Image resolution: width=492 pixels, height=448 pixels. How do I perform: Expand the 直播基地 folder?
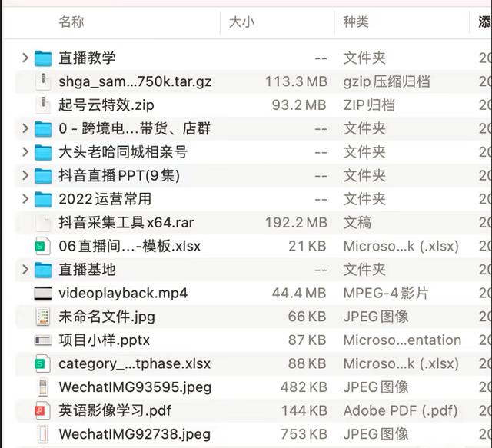point(25,270)
